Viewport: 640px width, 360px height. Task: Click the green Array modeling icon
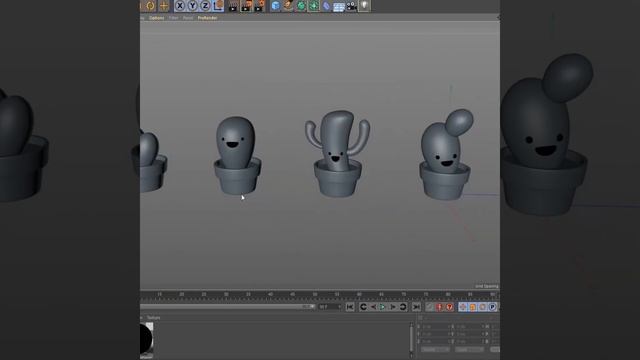click(313, 6)
